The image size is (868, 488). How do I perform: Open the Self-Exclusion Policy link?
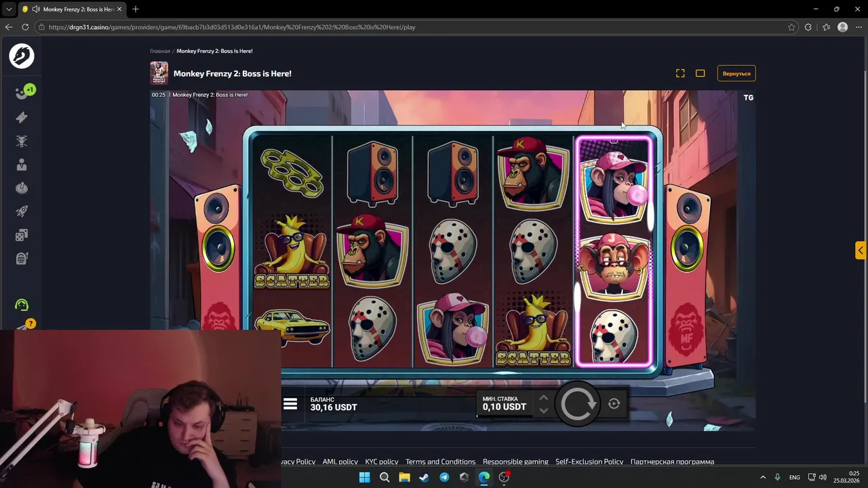(x=589, y=462)
